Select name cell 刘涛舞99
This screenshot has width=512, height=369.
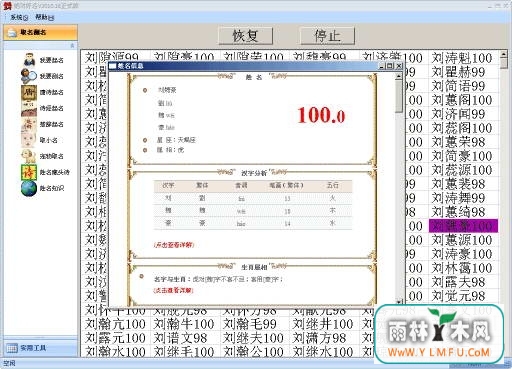pyautogui.click(x=463, y=198)
